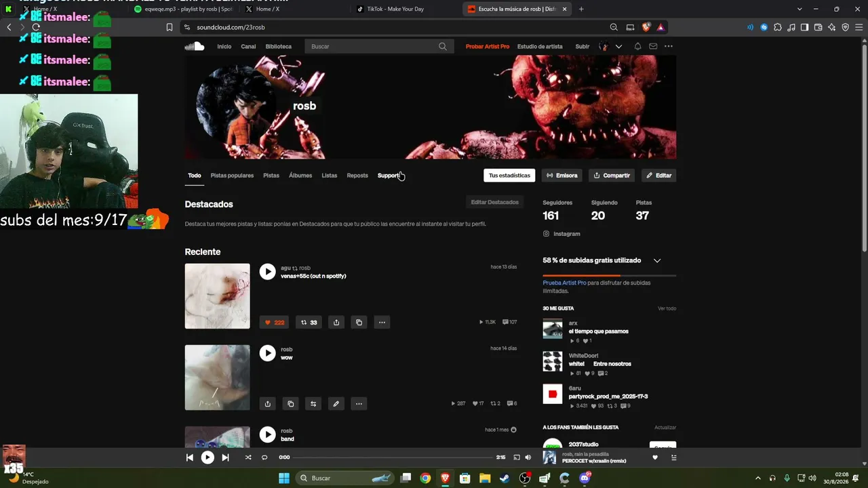Click the Editar profile button
Viewport: 868px width, 488px height.
click(658, 176)
